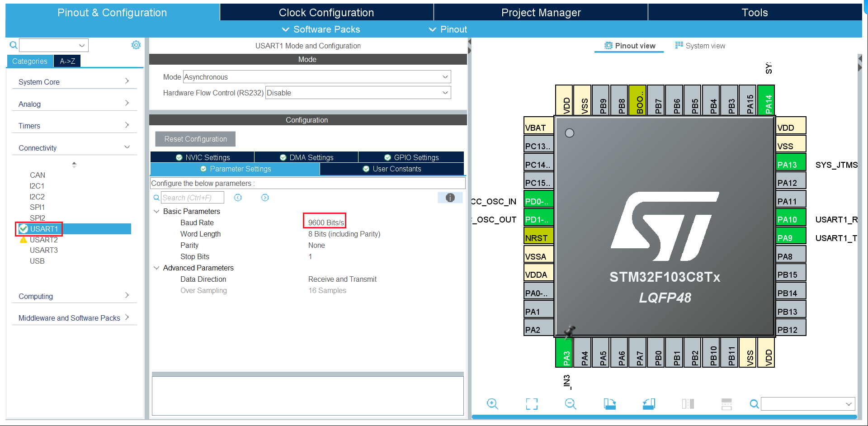Click the split-view icon in the pinout toolbar
Image resolution: width=868 pixels, height=426 pixels.
(688, 404)
